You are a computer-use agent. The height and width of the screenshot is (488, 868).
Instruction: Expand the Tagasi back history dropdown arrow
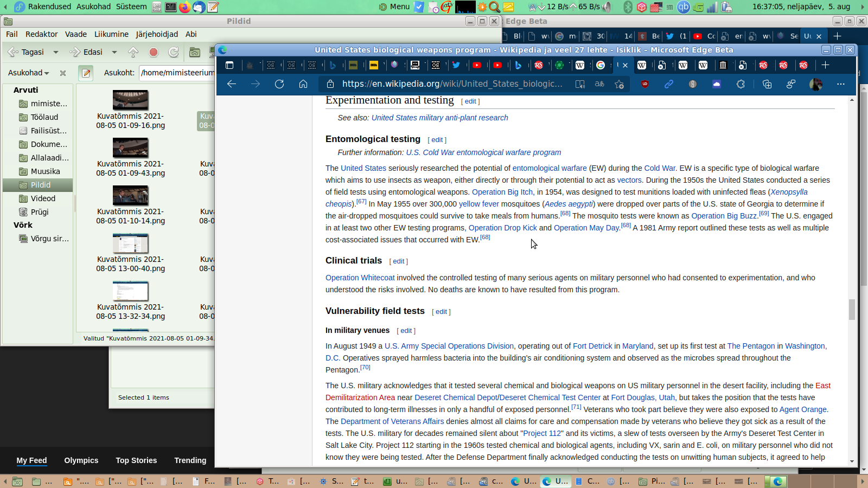[x=55, y=52]
